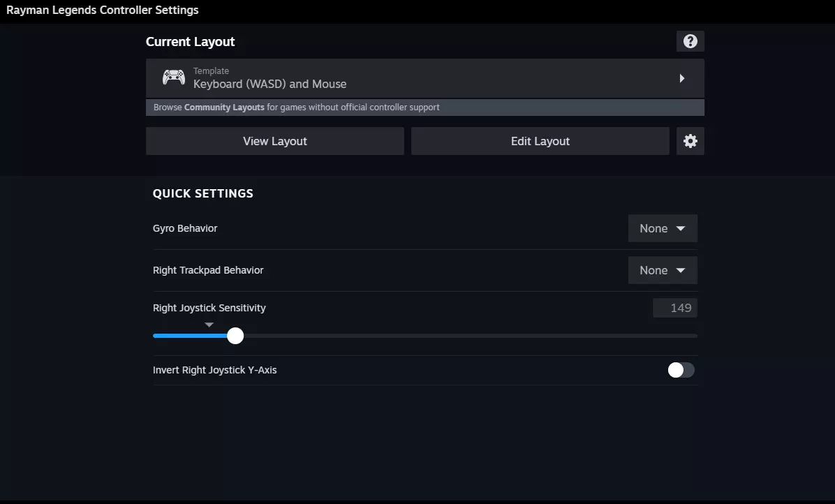Select the Keyboard (WASD) and Mouse template name

tap(269, 84)
